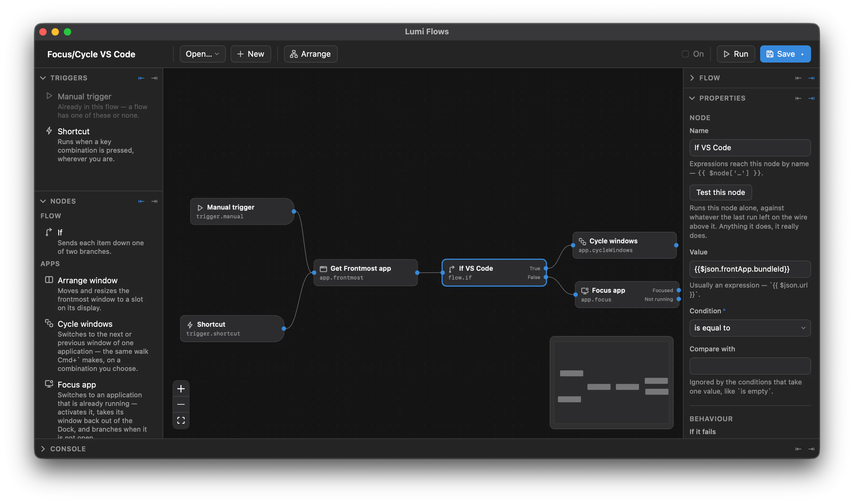854x504 pixels.
Task: Run the flow
Action: pos(736,54)
